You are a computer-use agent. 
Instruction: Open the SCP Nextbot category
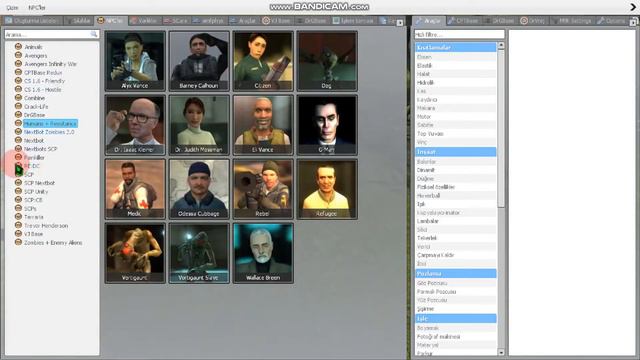click(39, 183)
